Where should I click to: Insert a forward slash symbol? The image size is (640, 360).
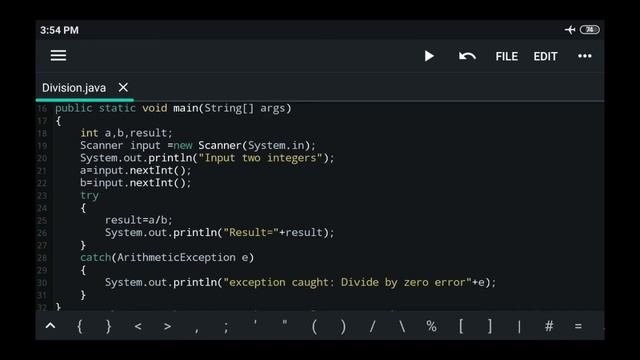pos(372,327)
